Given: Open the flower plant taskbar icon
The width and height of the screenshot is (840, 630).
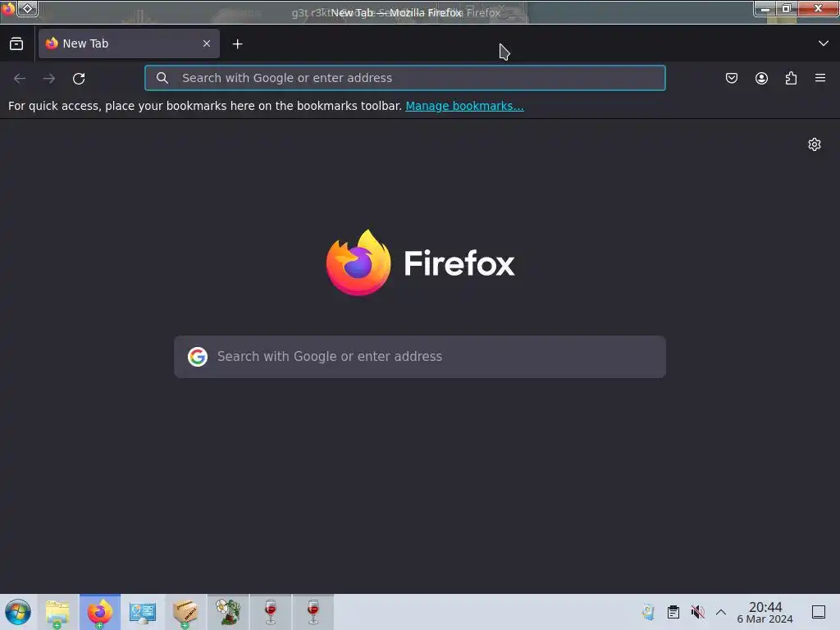Looking at the screenshot, I should (x=228, y=612).
